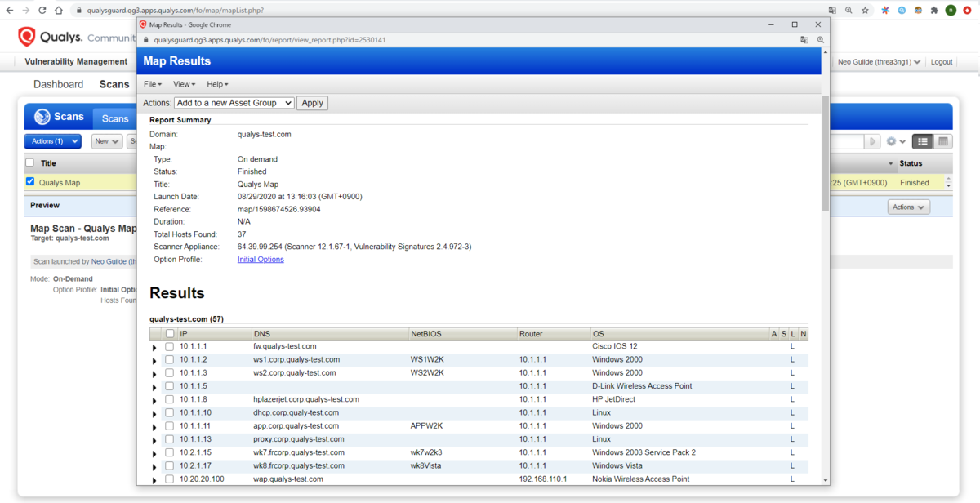
Task: Click colorful asterisk extension icon
Action: [x=885, y=11]
